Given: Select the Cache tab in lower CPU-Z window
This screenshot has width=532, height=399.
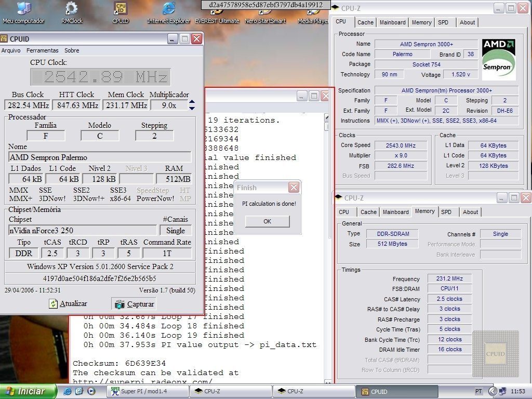Looking at the screenshot, I should 368,212.
